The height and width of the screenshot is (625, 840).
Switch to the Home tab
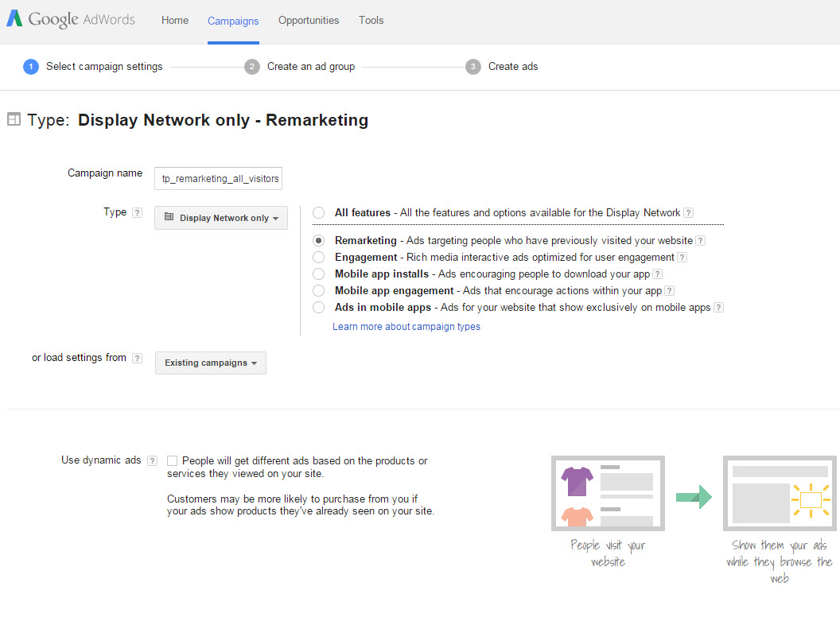[175, 20]
